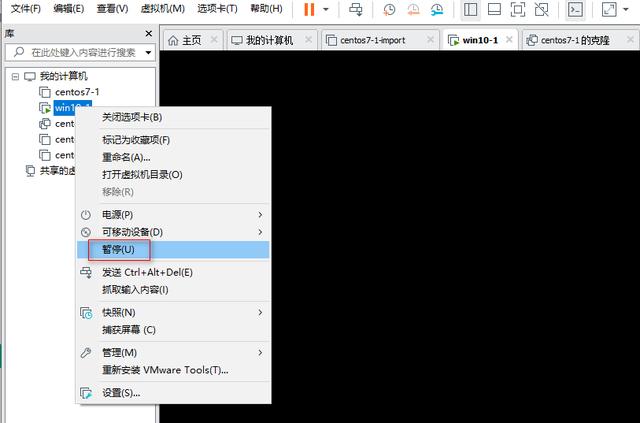Image resolution: width=640 pixels, height=423 pixels.
Task: Open the 查看(V) menu
Action: 112,9
